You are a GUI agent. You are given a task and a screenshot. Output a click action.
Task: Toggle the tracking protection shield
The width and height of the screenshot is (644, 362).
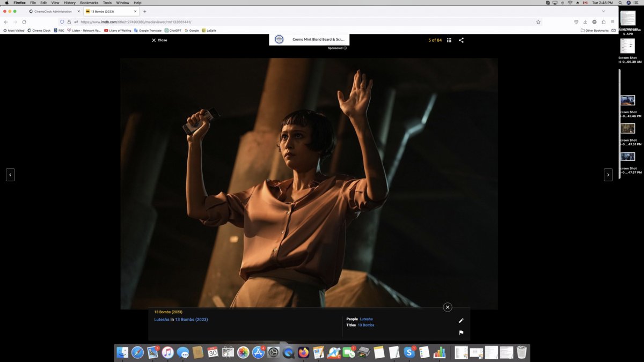click(x=62, y=22)
